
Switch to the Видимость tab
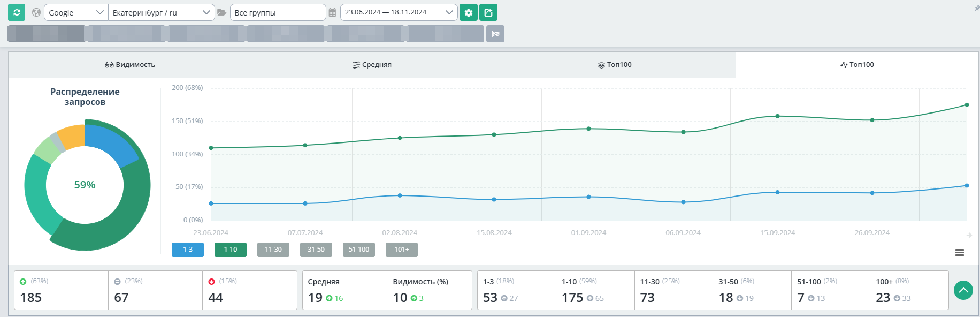tap(130, 65)
